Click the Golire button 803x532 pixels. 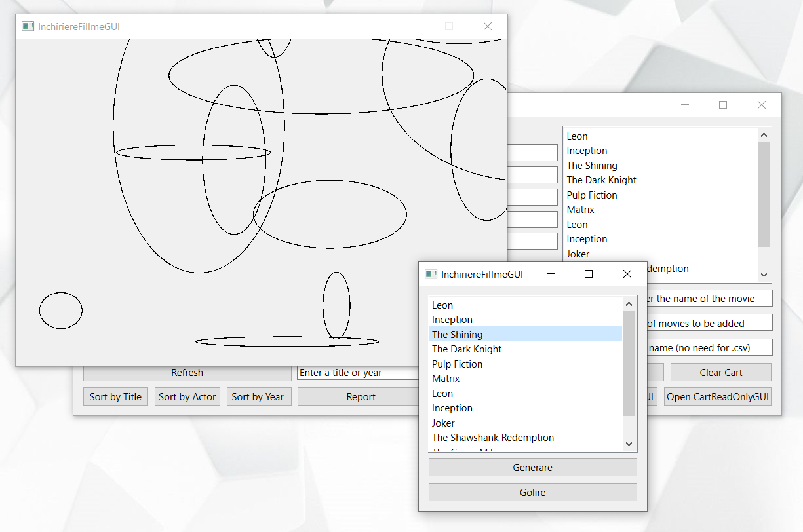click(x=532, y=492)
